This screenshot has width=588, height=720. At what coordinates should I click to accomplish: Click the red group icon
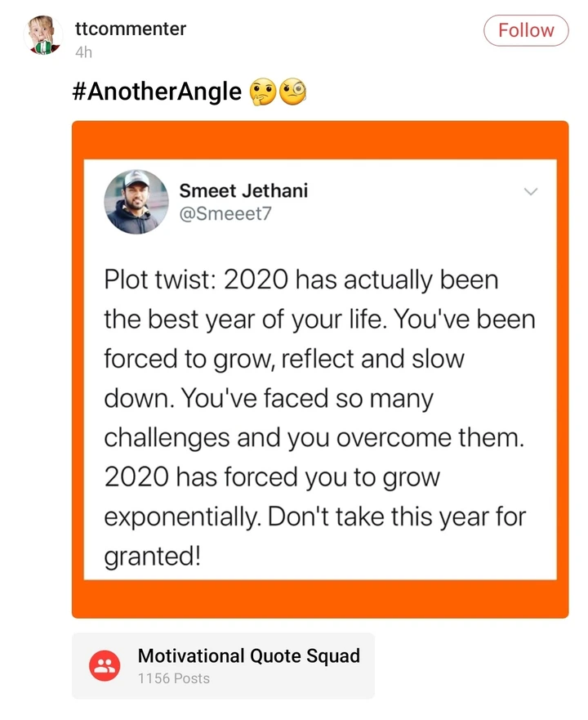[x=105, y=666]
